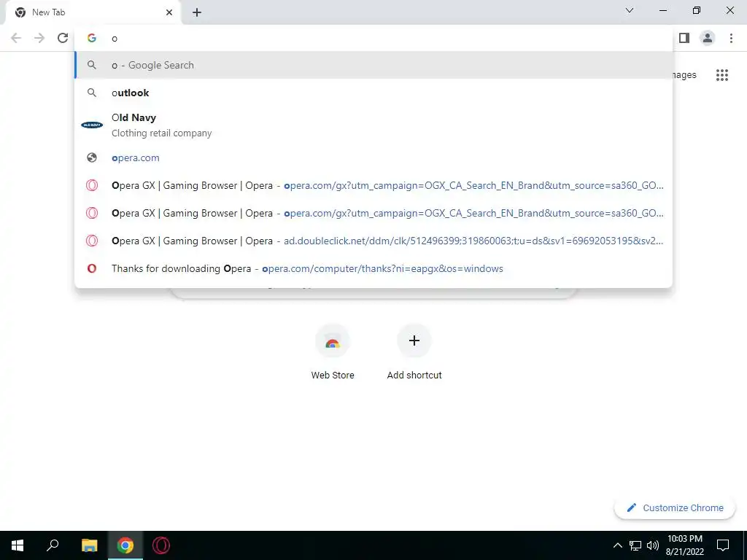Open the side panel icon

tap(684, 38)
